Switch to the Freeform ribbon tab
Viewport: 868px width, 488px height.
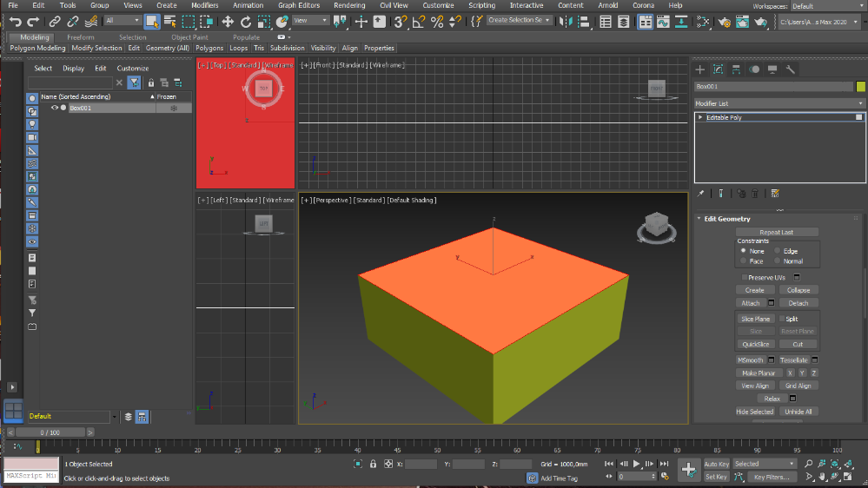click(x=81, y=37)
